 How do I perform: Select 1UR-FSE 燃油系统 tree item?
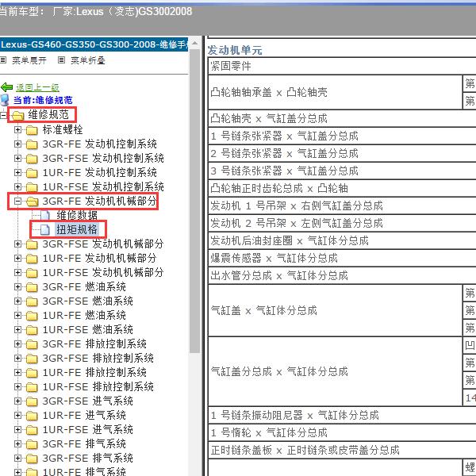tap(88, 330)
